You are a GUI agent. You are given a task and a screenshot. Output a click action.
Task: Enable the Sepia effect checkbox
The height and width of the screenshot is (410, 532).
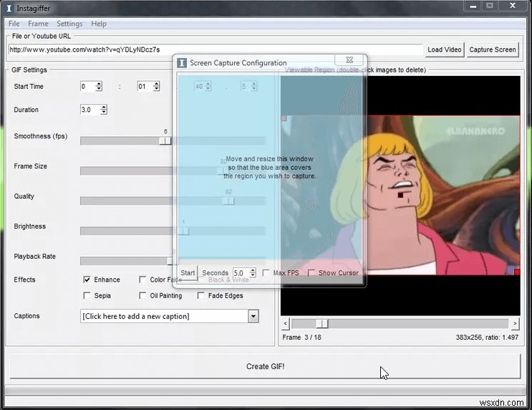coord(87,295)
